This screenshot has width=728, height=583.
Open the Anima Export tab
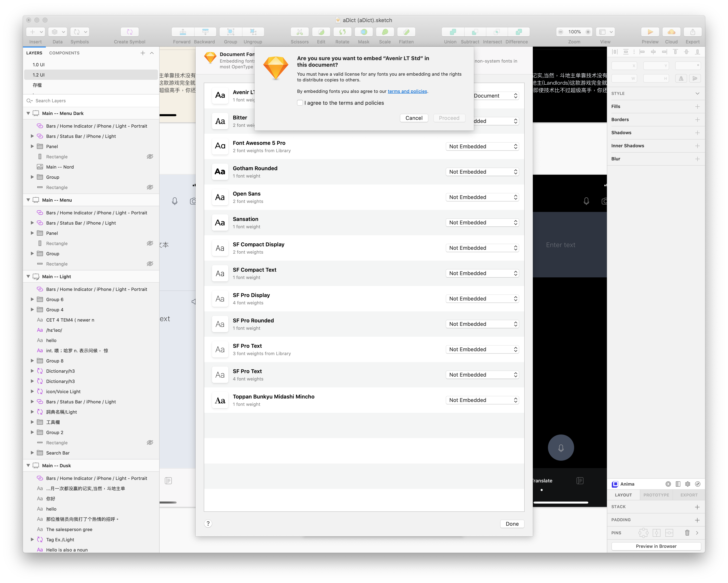point(689,495)
